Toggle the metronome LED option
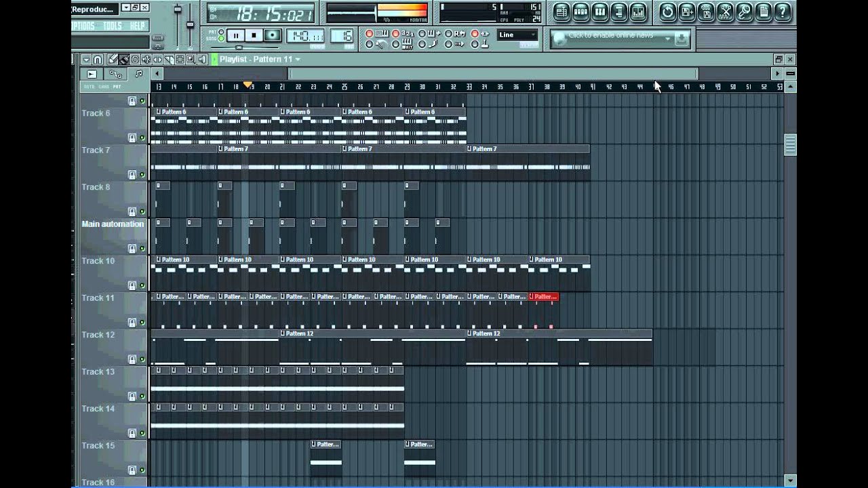868x488 pixels. 370,45
